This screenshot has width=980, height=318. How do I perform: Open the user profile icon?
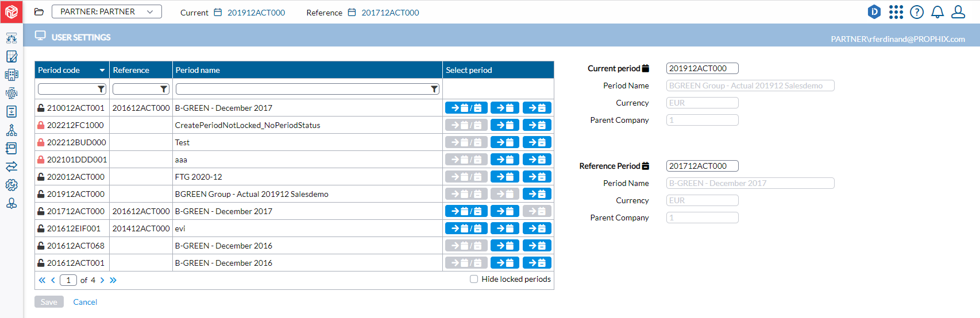click(958, 12)
